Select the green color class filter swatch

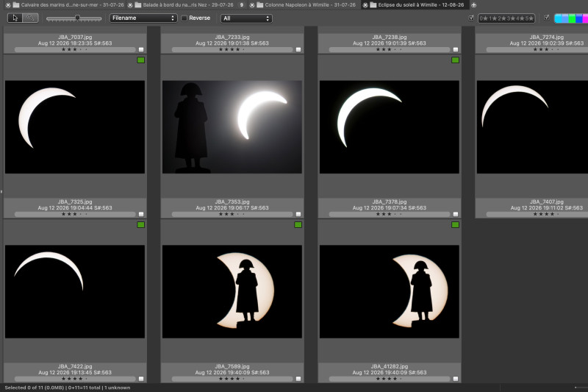tap(572, 18)
